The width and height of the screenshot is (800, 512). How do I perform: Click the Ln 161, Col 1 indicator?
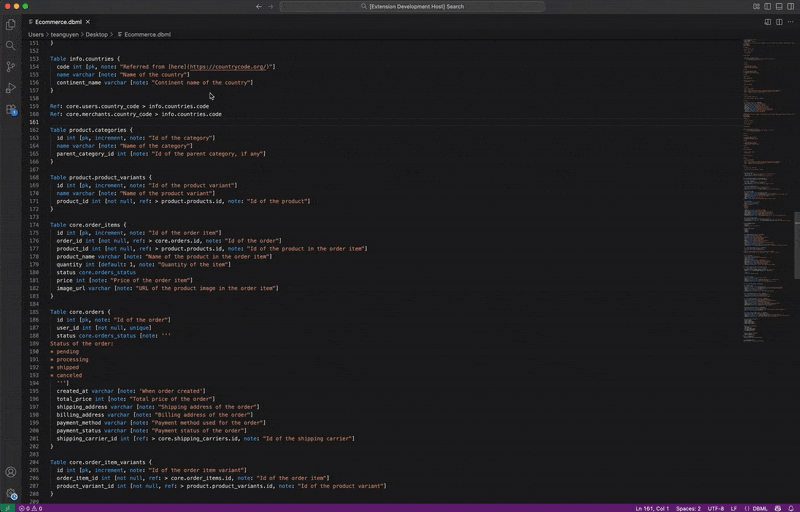tap(652, 508)
